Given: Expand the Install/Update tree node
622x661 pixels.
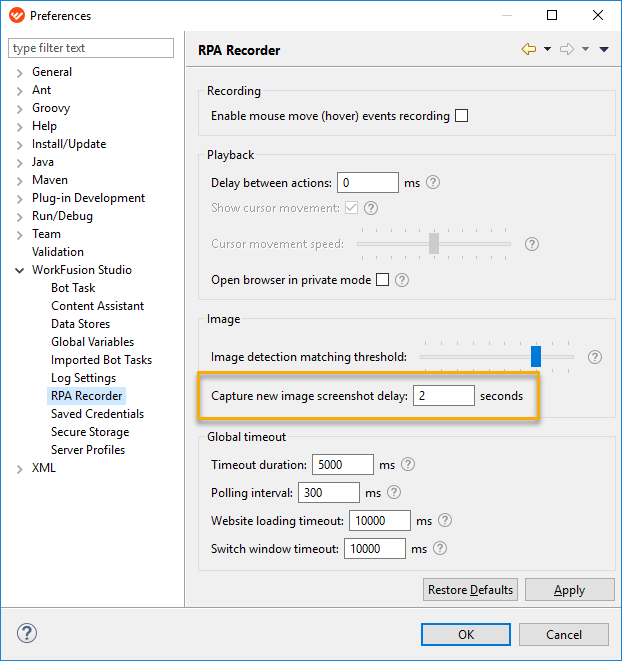Looking at the screenshot, I should coord(19,145).
